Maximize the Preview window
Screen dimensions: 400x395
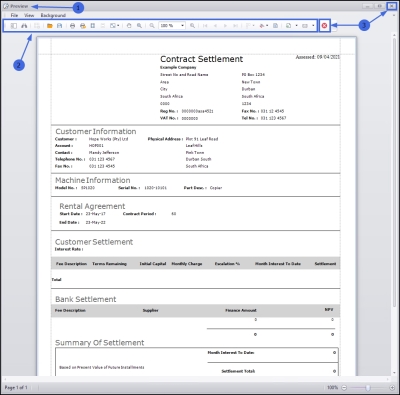tap(379, 6)
